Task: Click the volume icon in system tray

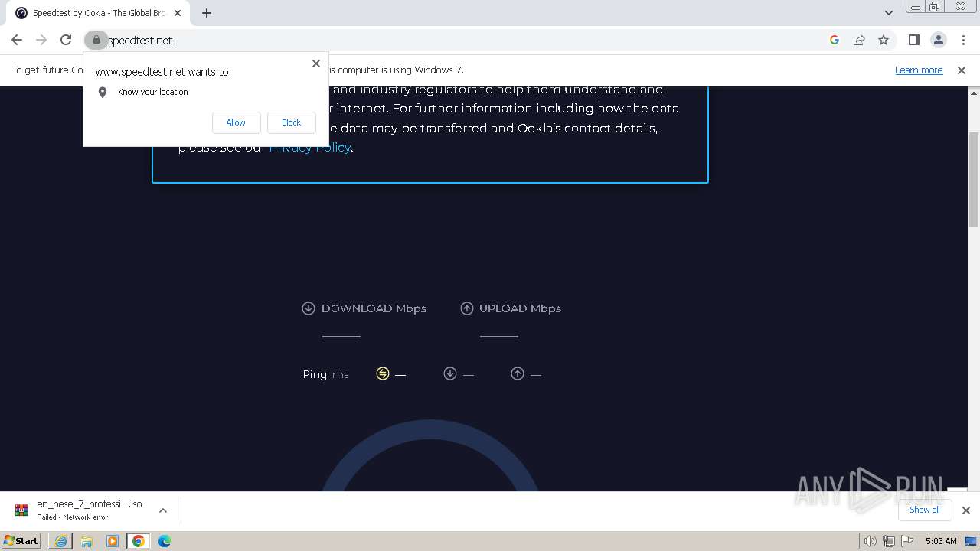Action: click(871, 541)
